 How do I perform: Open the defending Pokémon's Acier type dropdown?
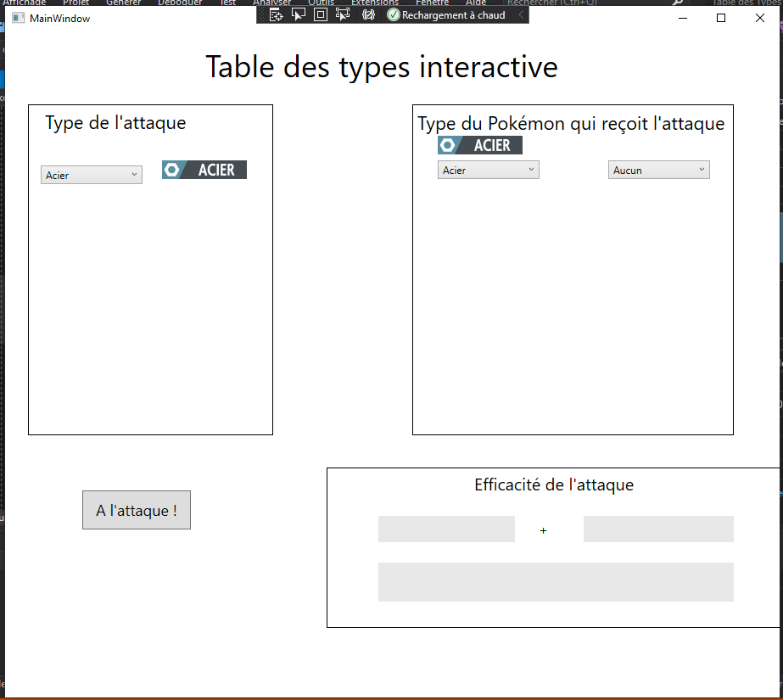[x=488, y=169]
